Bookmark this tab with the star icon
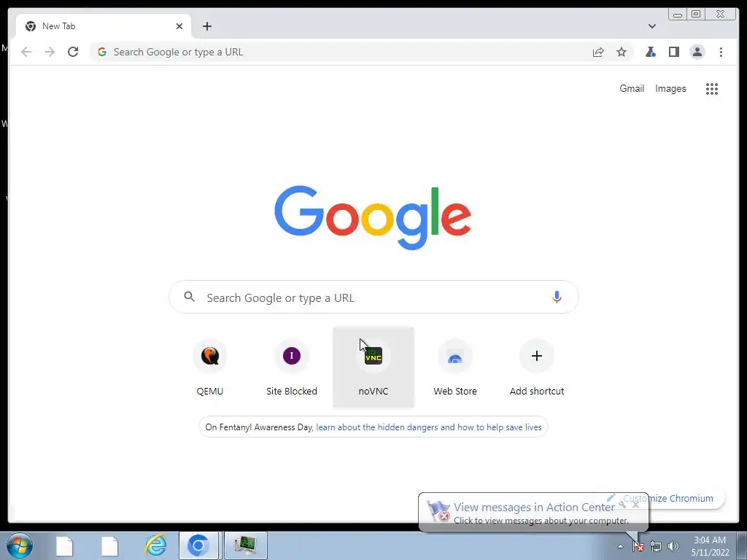The image size is (747, 560). point(622,52)
